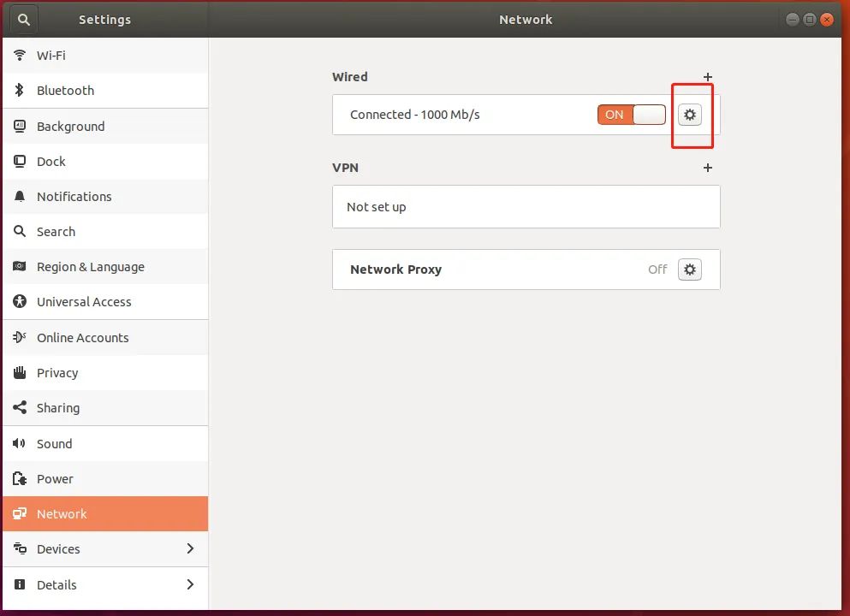
Task: Open the Privacy panel
Action: pyautogui.click(x=105, y=373)
